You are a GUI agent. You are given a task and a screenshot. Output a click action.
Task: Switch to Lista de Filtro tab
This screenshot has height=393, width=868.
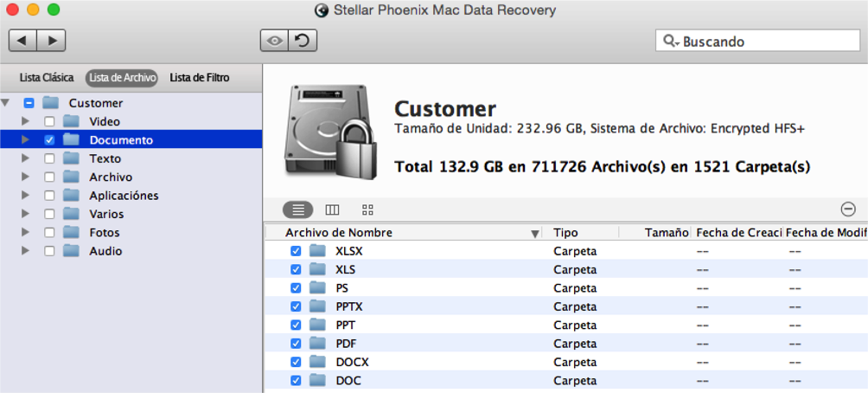point(200,78)
